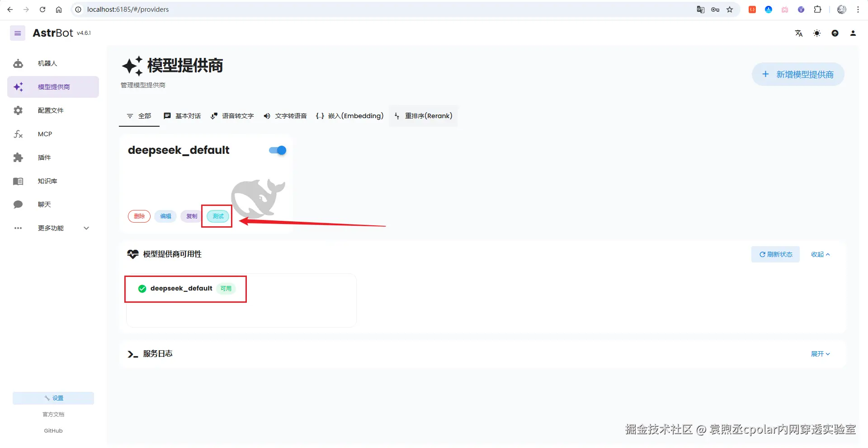Test provider with 测试 button

[218, 216]
